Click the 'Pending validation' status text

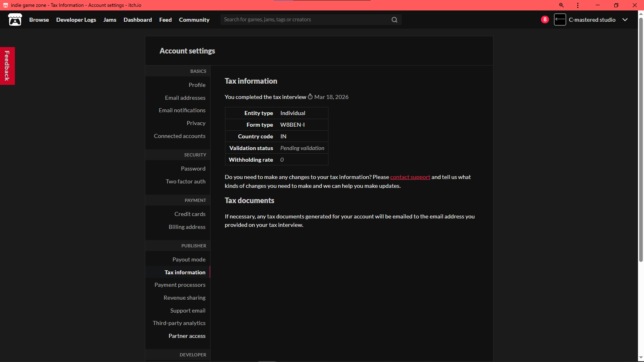[x=302, y=148]
